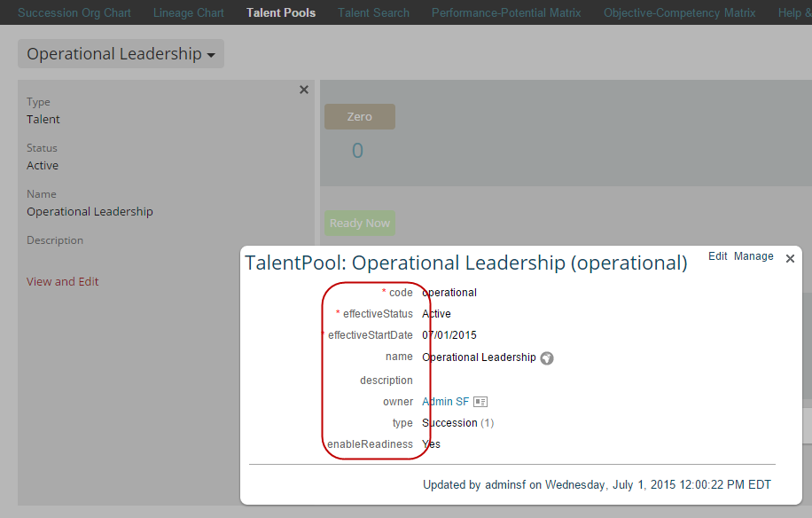Image resolution: width=812 pixels, height=518 pixels.
Task: Click the 'Operational Leadership' name in side panel
Action: tap(90, 211)
